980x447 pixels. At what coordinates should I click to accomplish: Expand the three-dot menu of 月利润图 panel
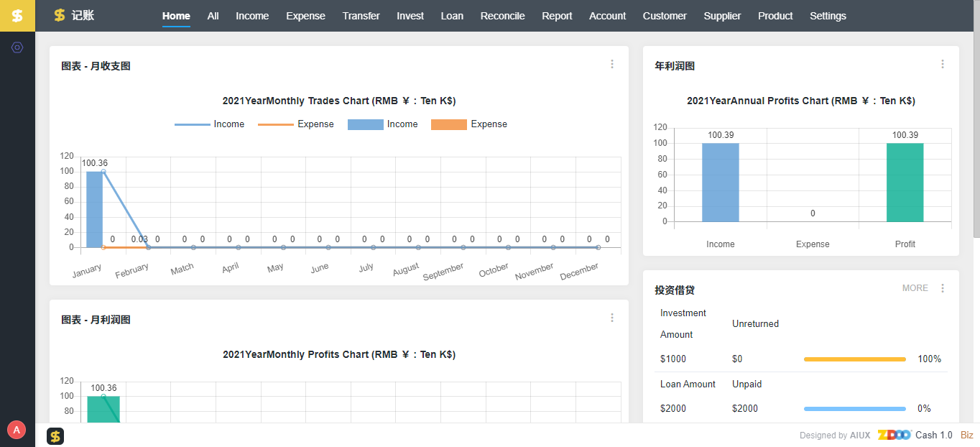(x=612, y=318)
